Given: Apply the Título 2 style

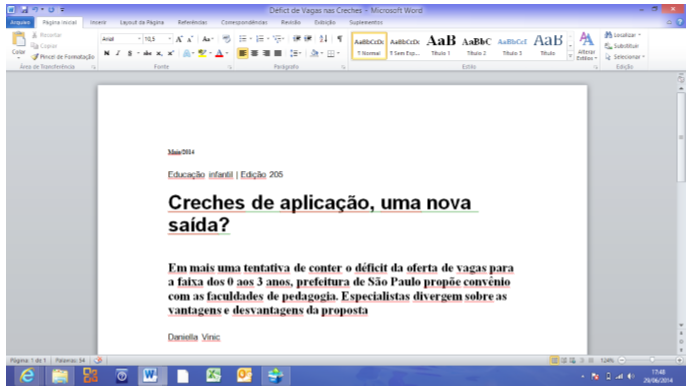Looking at the screenshot, I should [x=476, y=45].
